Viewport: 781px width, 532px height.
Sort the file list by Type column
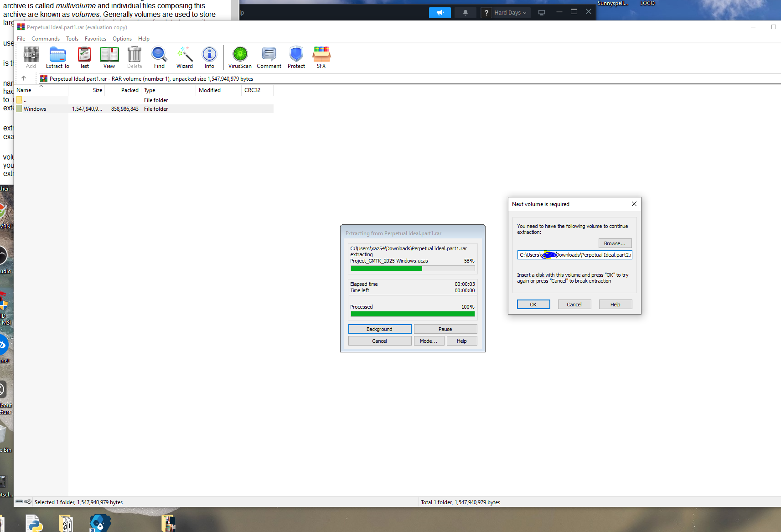pos(169,90)
